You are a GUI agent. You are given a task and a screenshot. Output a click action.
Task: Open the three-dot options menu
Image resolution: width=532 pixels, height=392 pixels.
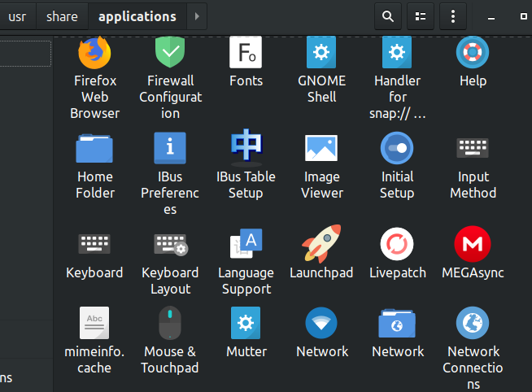coord(453,16)
